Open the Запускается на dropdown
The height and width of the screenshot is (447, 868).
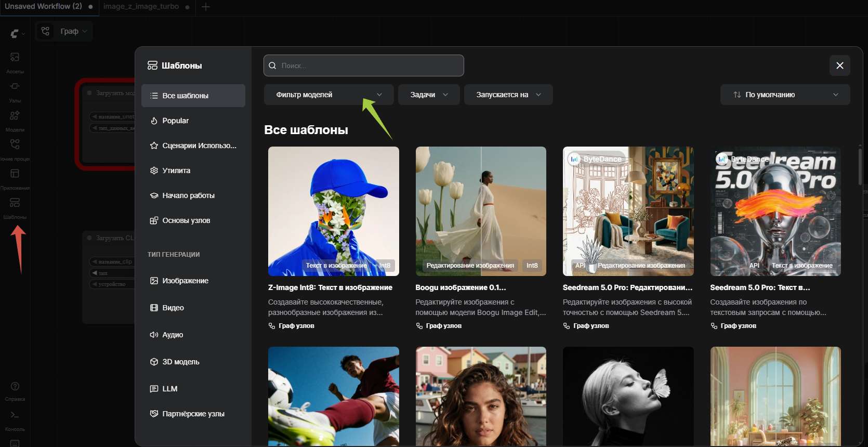pyautogui.click(x=508, y=95)
